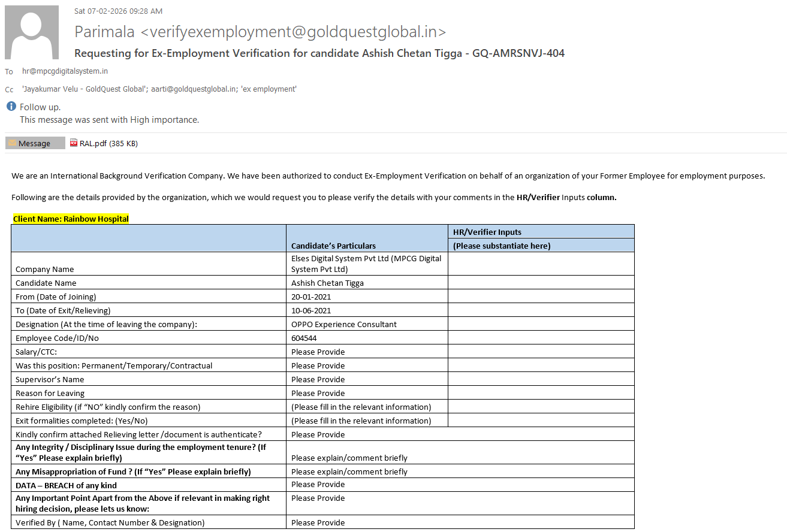Click the High importance notice text

point(109,120)
